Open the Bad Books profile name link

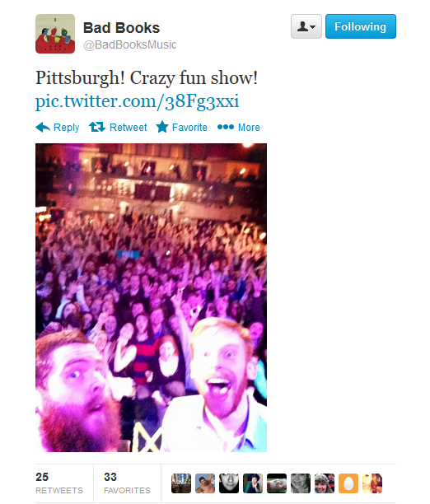pos(121,28)
